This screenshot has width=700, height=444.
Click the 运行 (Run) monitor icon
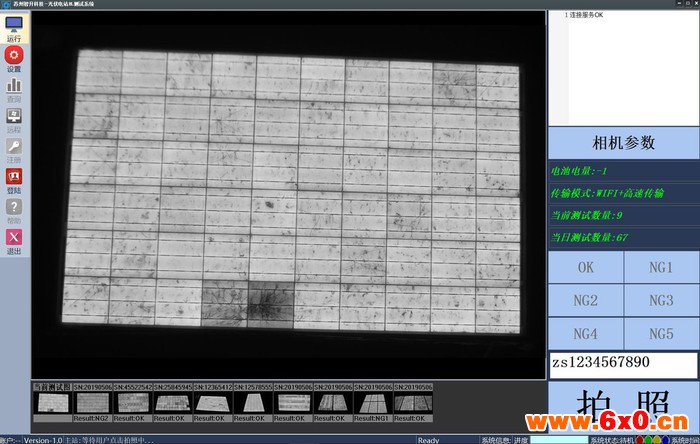(x=15, y=26)
